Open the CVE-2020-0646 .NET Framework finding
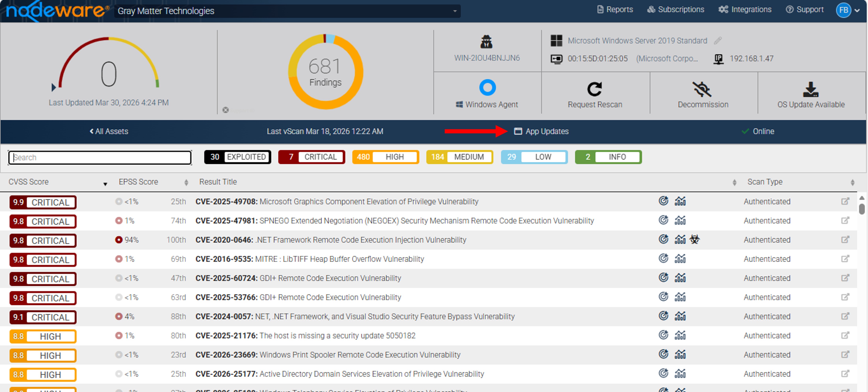868x392 pixels. pos(331,240)
